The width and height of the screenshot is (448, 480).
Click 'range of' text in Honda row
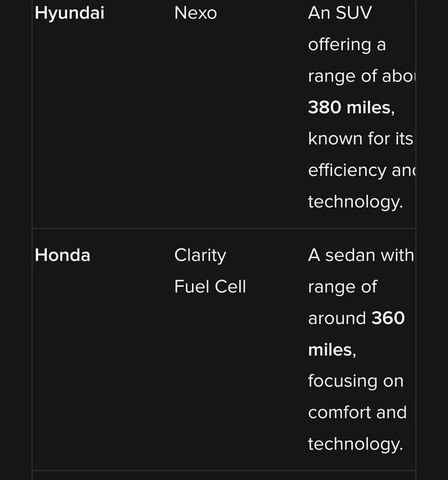(343, 287)
